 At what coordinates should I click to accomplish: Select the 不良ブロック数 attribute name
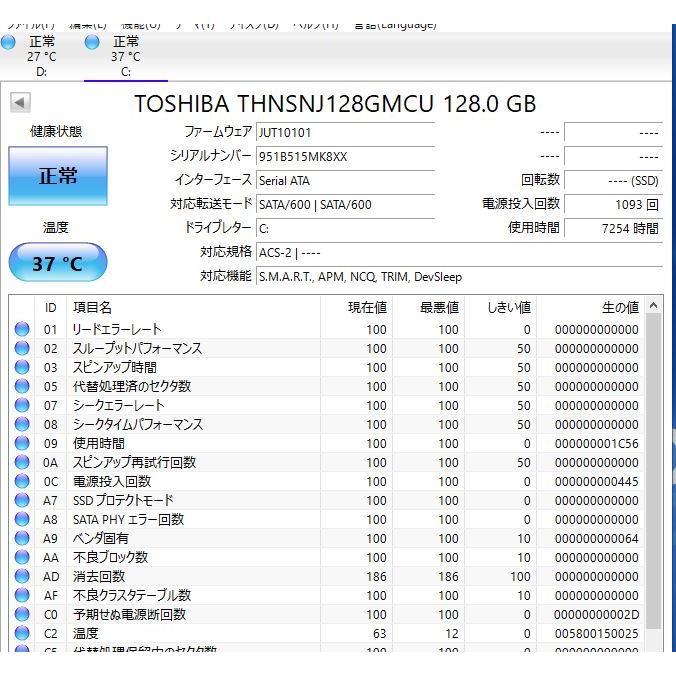click(x=110, y=557)
